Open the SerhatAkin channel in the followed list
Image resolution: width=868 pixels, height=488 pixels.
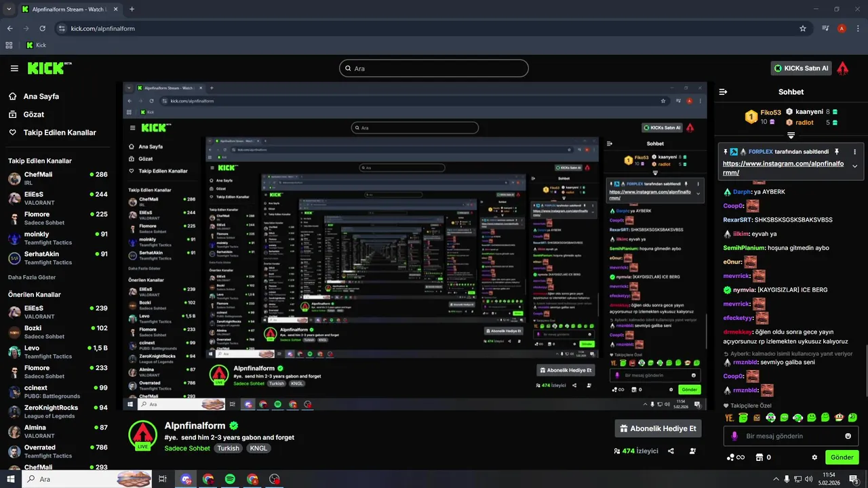tap(58, 258)
